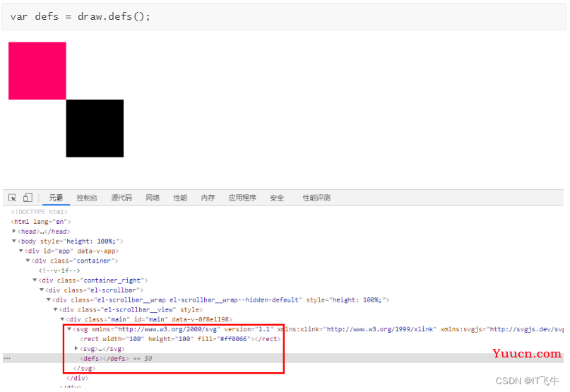570x392 pixels.
Task: Select the DOCTYPE html line
Action: click(40, 212)
